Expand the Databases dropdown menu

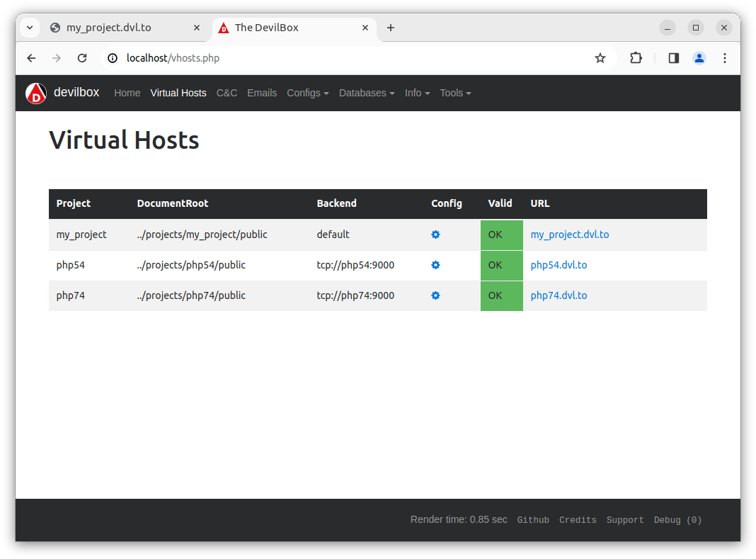point(366,93)
